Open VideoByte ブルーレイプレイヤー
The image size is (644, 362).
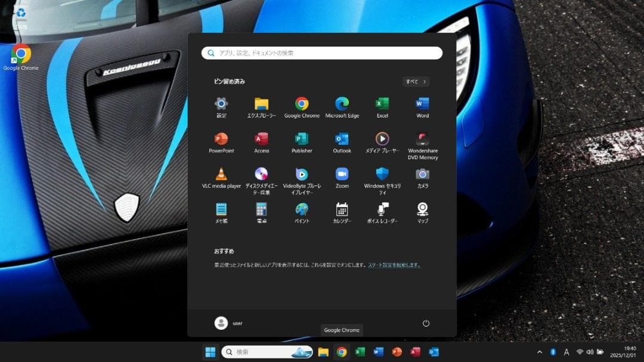302,175
